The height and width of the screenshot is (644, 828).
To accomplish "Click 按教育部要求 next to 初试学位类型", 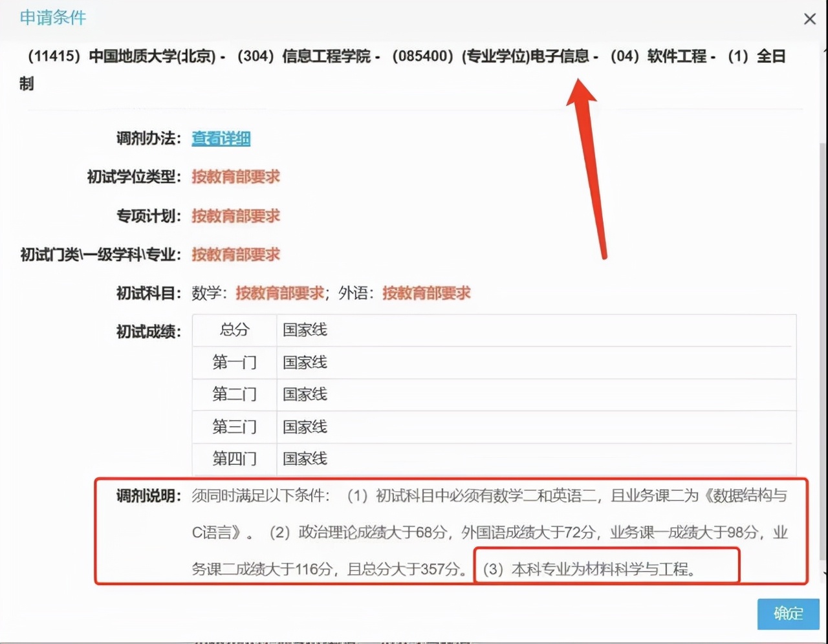I will click(x=235, y=177).
